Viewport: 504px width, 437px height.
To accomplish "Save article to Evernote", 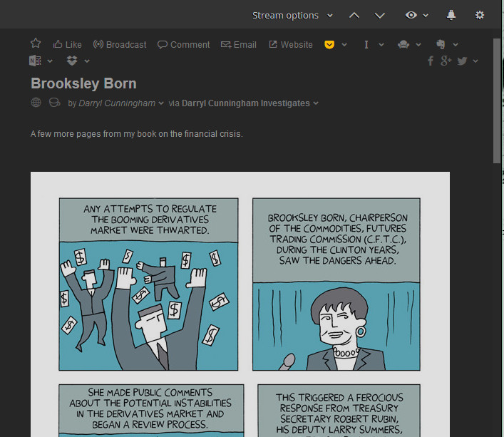I will pyautogui.click(x=441, y=44).
